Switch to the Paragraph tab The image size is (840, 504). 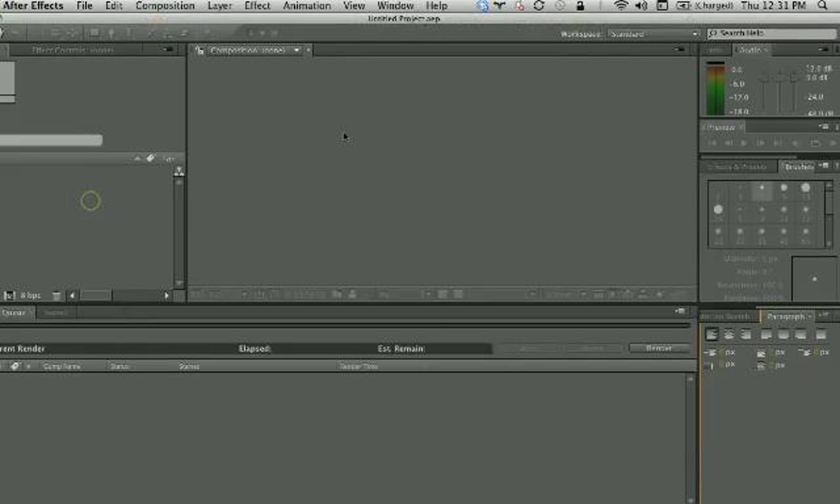(x=785, y=317)
